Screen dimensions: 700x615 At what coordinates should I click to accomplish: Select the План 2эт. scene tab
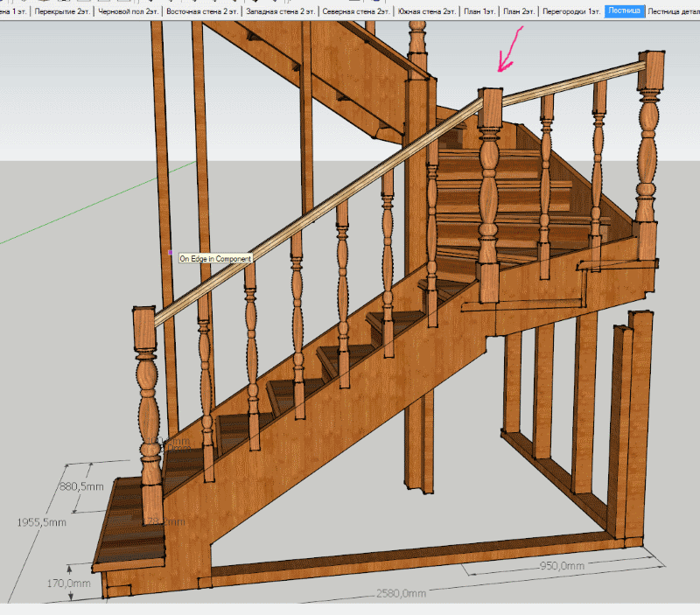coord(516,12)
